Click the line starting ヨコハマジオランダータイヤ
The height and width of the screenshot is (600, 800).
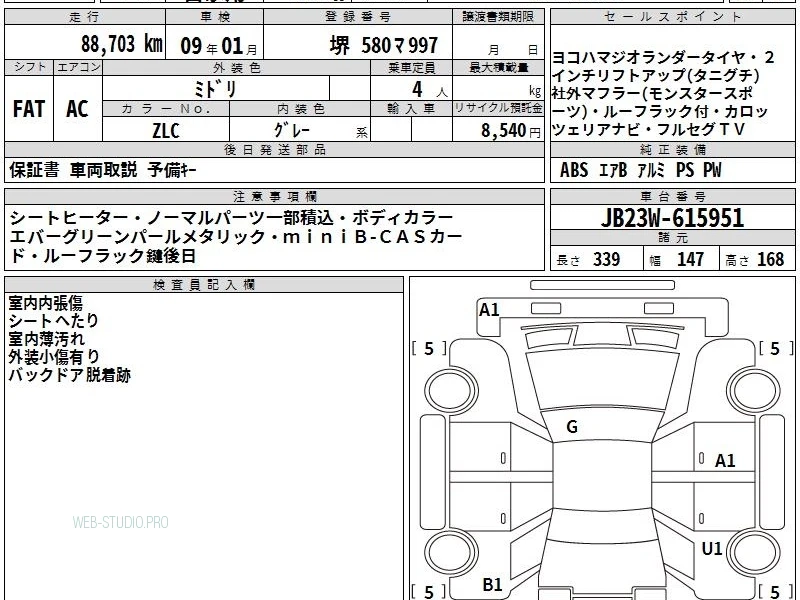(663, 57)
